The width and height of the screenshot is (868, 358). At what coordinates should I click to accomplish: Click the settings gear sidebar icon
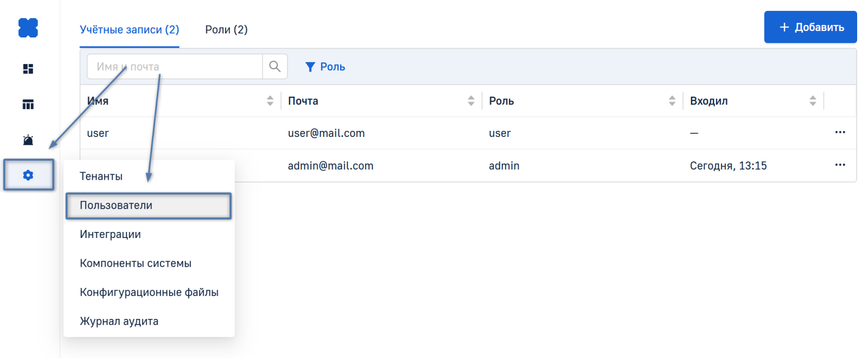click(28, 175)
